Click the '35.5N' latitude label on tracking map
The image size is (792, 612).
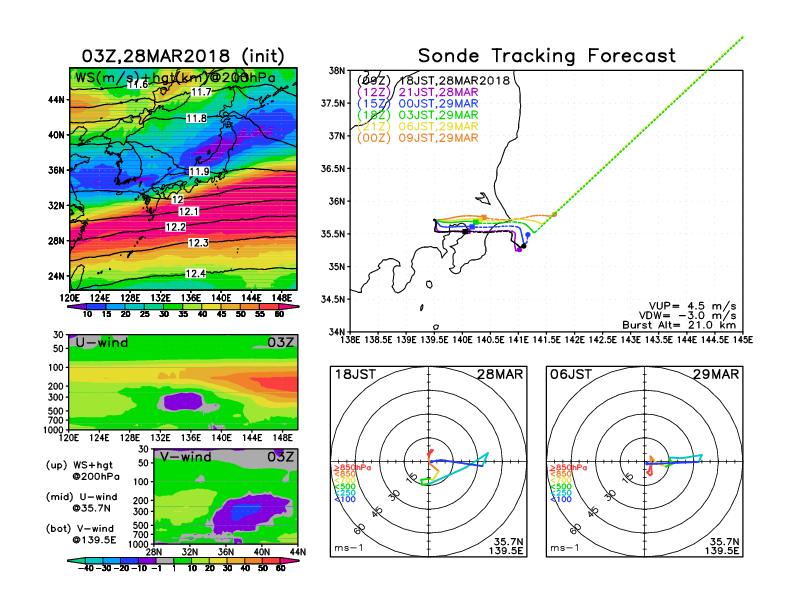tap(333, 234)
